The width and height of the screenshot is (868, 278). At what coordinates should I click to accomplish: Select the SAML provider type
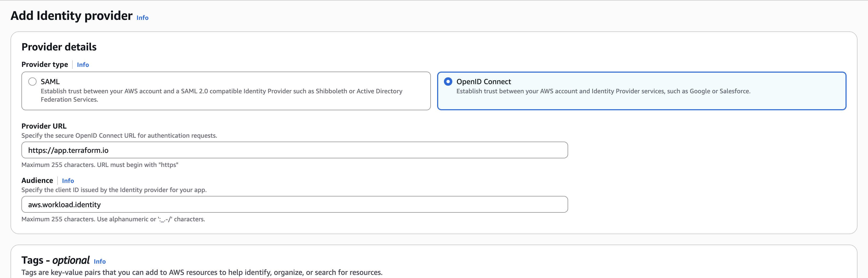32,81
